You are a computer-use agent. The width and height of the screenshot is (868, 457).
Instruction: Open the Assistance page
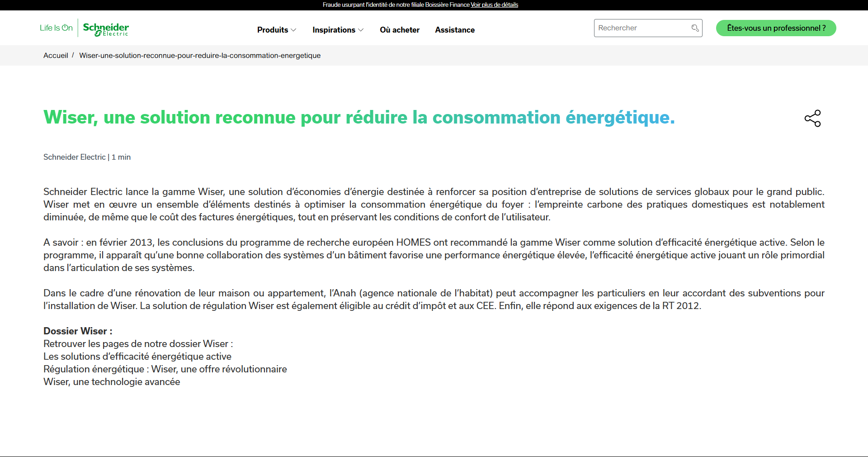[x=455, y=30]
